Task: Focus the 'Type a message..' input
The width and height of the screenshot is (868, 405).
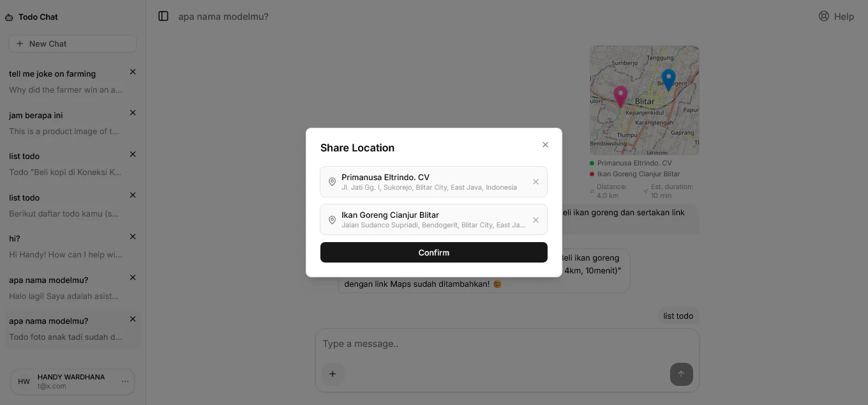Action: (507, 344)
